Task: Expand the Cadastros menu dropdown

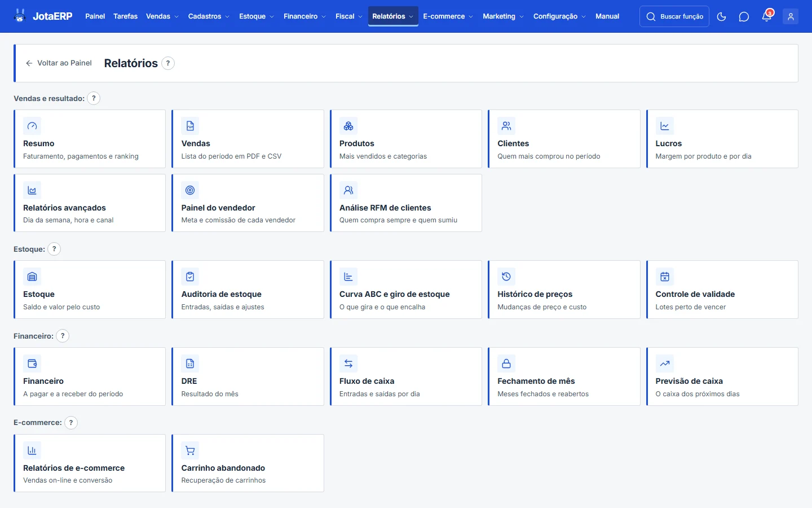Action: (209, 16)
